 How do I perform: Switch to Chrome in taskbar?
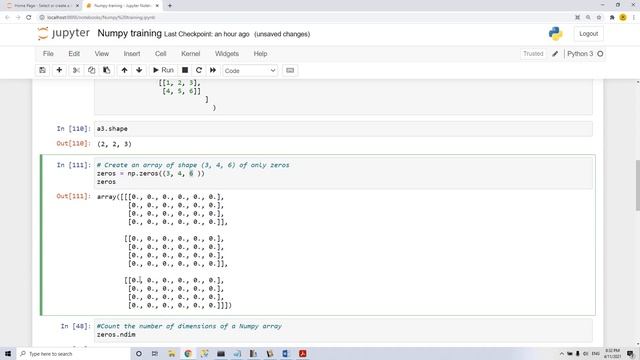click(188, 353)
